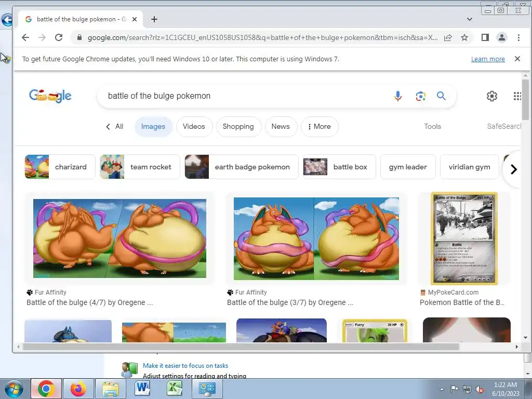This screenshot has height=399, width=532.
Task: Open a new tab with plus button
Action: pyautogui.click(x=154, y=19)
